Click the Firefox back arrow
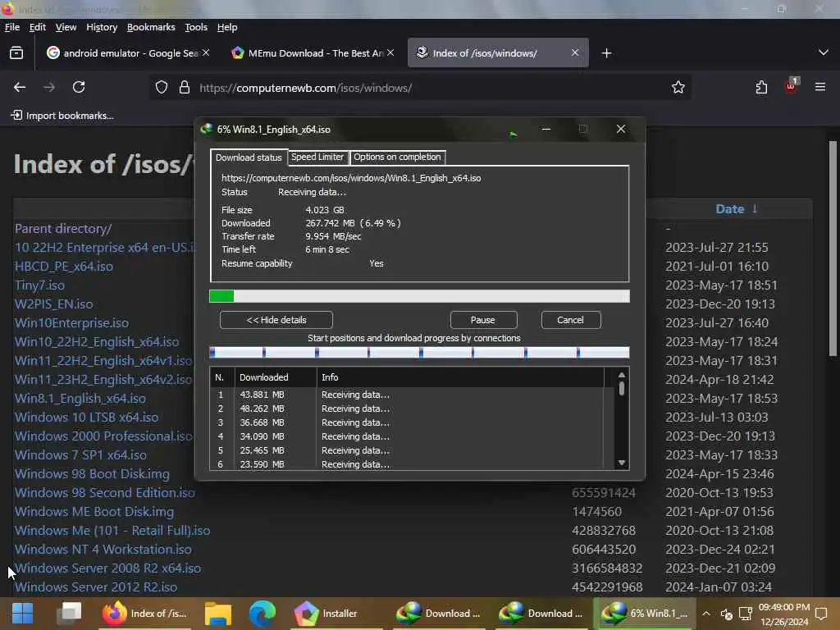 click(x=20, y=87)
